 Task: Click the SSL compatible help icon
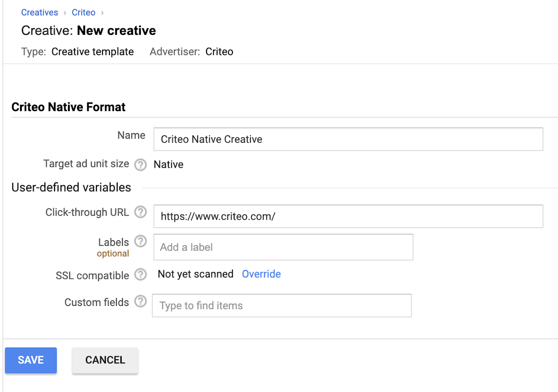click(x=140, y=275)
